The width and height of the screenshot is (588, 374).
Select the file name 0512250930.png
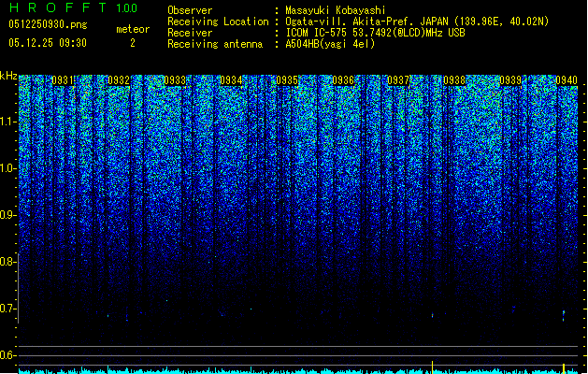pos(48,24)
